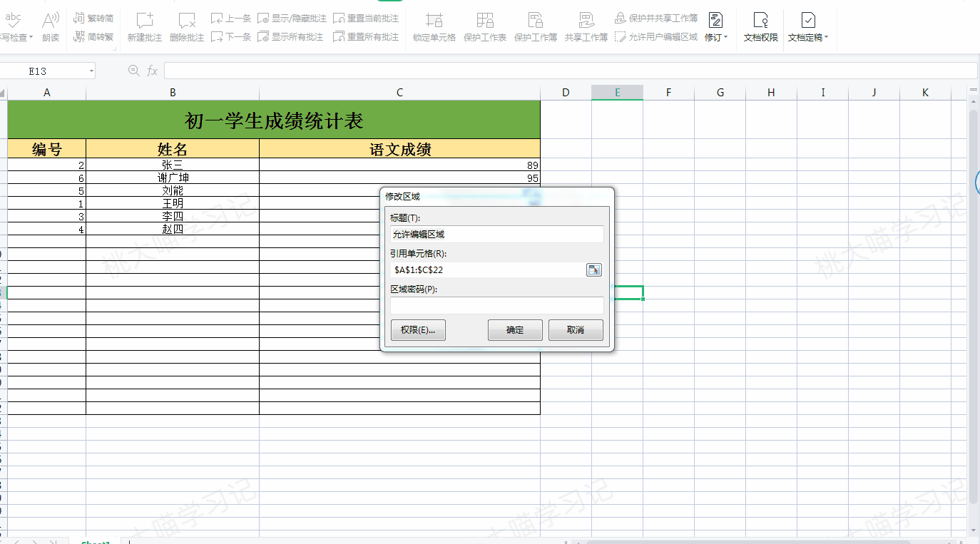Click the vertical scrollbar thumb
Image resolution: width=980 pixels, height=544 pixels.
(974, 307)
